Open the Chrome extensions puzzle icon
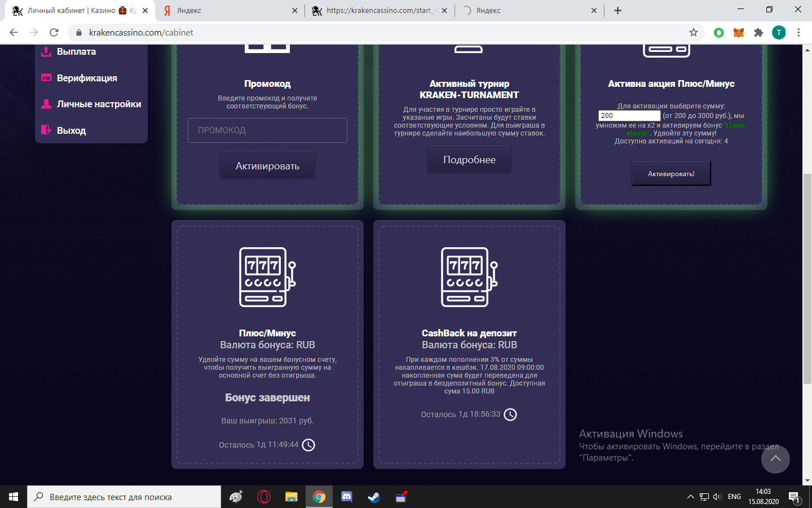This screenshot has height=508, width=812. point(758,33)
